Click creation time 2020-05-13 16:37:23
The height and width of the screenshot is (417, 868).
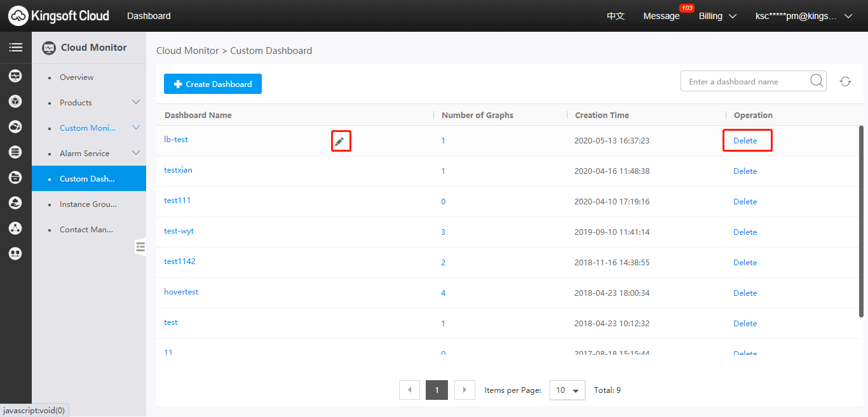pyautogui.click(x=612, y=141)
